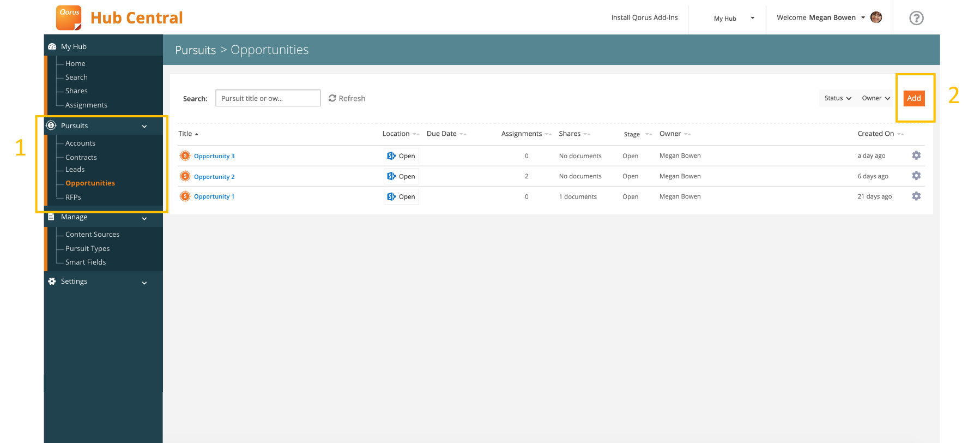Viewport: 980px width, 443px height.
Task: Click the Refresh circular arrows icon
Action: [x=332, y=98]
